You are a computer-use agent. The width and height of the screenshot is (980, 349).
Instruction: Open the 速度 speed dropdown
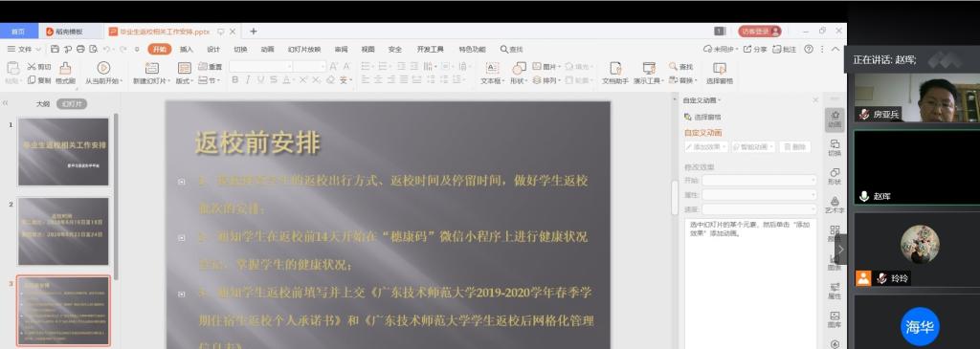tap(759, 209)
